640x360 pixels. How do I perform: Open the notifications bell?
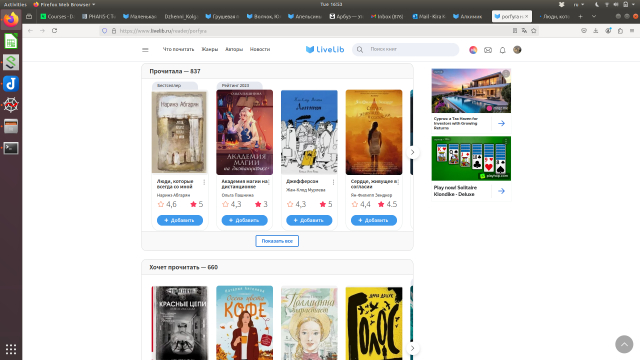coord(502,50)
